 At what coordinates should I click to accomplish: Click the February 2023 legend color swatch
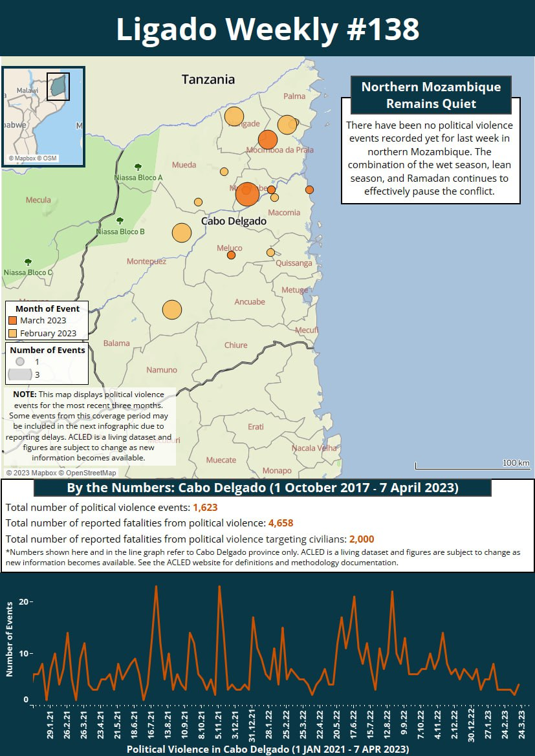pyautogui.click(x=13, y=333)
